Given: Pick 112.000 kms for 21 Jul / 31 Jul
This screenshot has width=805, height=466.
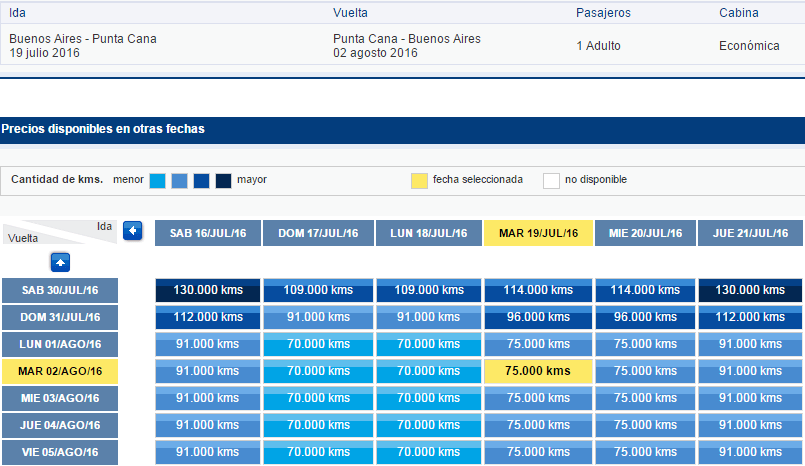Looking at the screenshot, I should coord(750,317).
